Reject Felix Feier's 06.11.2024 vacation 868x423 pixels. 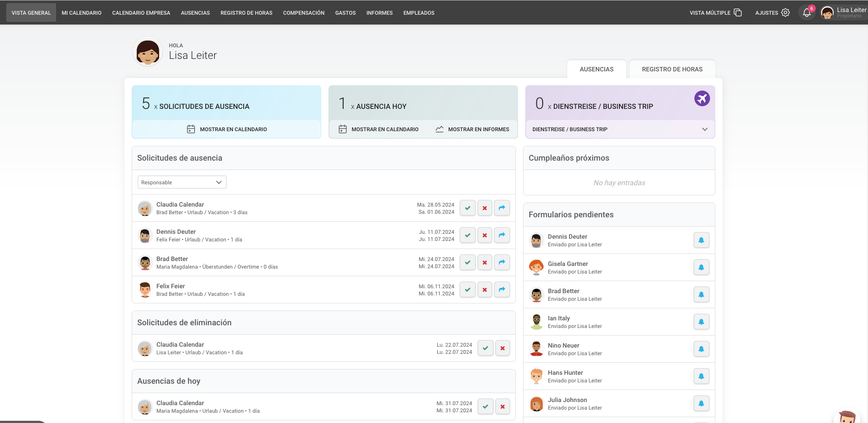(485, 290)
